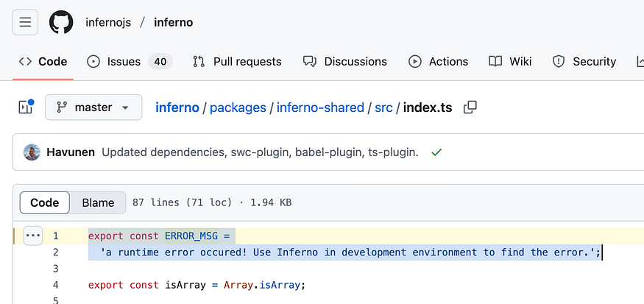Click the Issues circle-dot icon
644x304 pixels.
93,62
